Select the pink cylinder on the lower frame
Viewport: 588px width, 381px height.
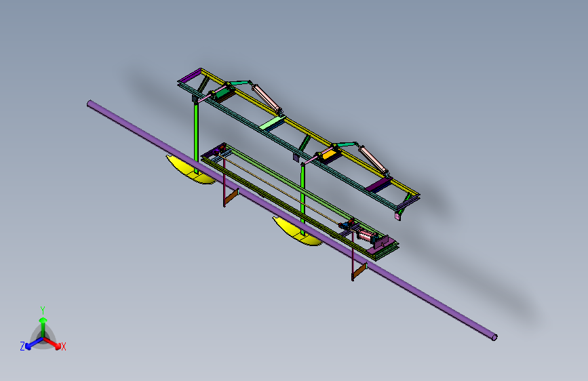[x=366, y=235]
